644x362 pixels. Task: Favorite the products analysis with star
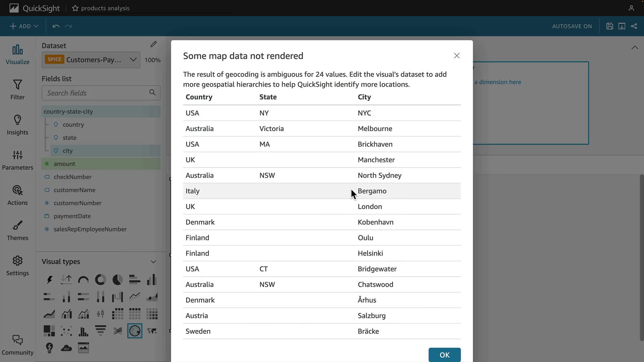point(75,8)
